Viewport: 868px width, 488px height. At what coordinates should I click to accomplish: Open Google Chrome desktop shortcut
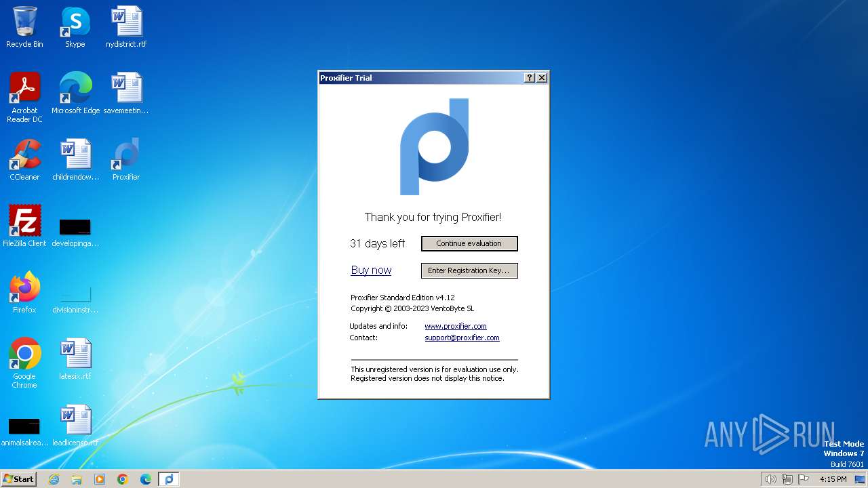click(x=24, y=363)
